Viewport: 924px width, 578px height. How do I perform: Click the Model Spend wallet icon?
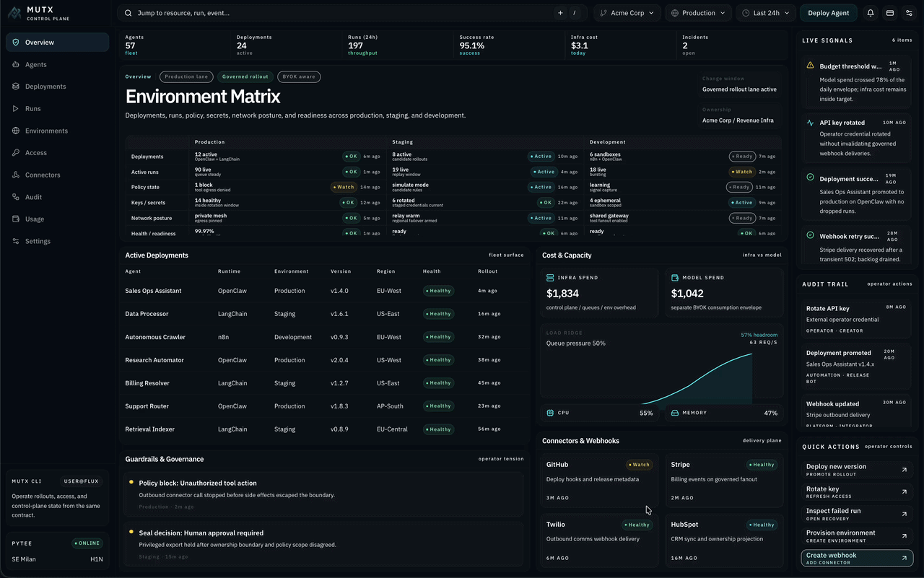675,277
